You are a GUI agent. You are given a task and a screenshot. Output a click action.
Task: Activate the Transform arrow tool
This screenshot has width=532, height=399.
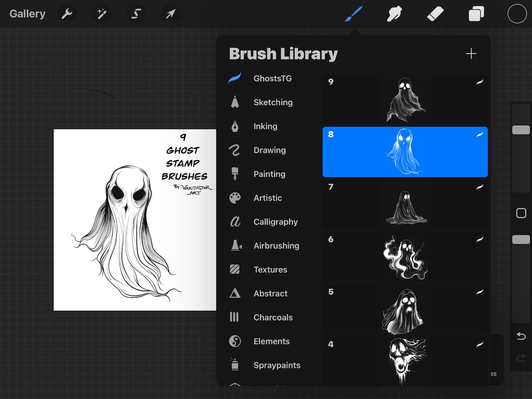pos(170,14)
